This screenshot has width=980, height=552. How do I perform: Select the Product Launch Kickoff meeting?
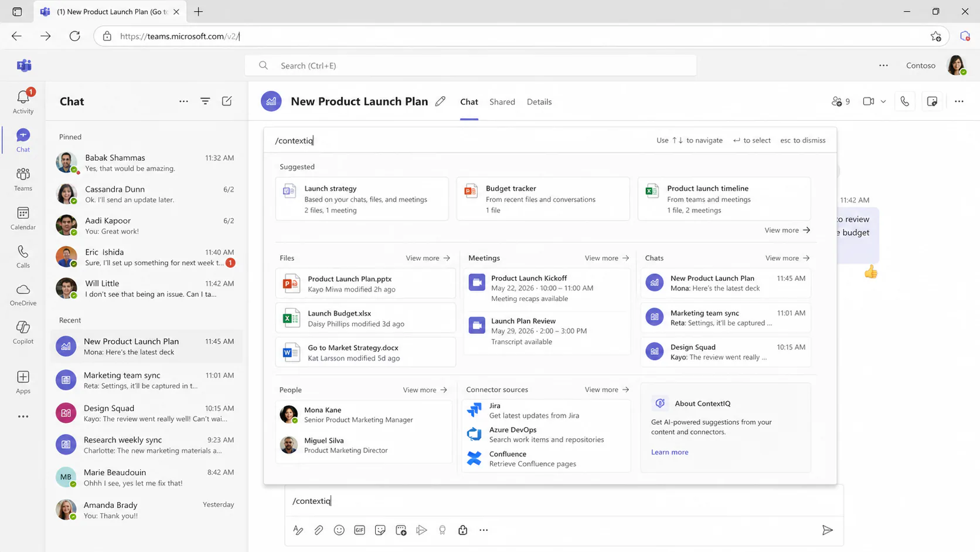pos(547,289)
